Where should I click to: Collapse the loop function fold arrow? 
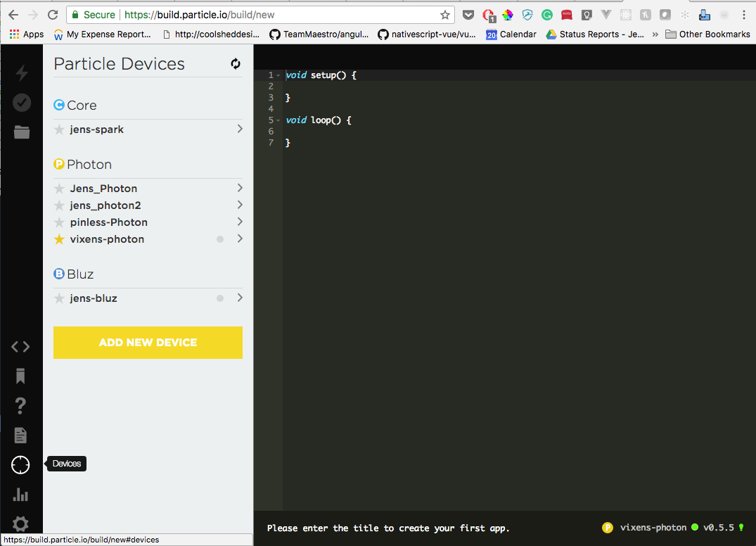click(278, 120)
